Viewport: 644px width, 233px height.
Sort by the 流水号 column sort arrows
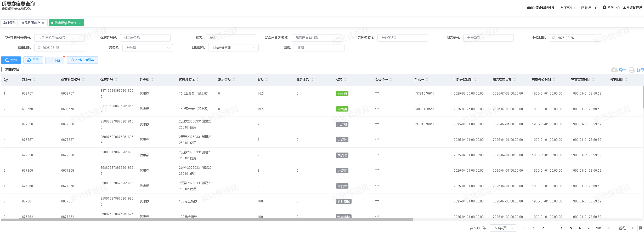tap(35, 80)
